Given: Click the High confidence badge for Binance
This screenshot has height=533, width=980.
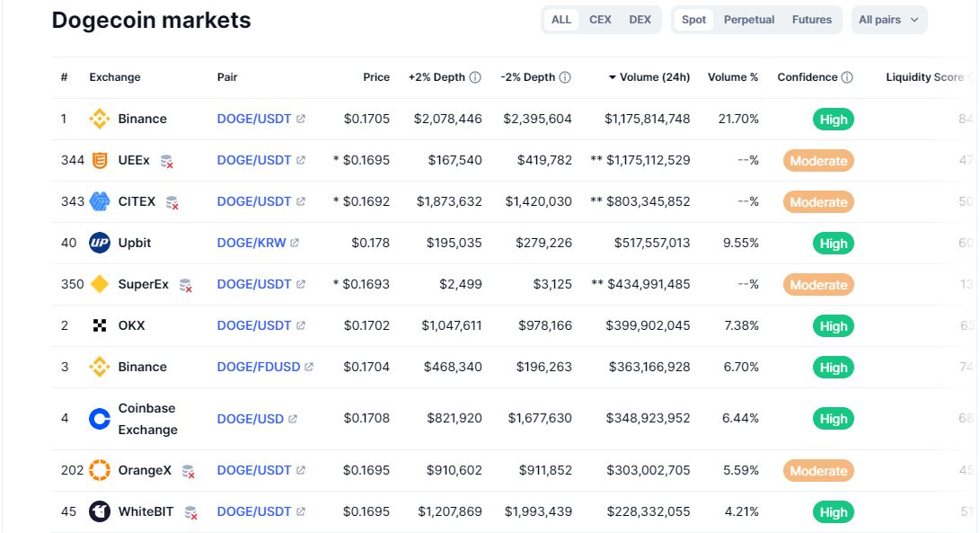Looking at the screenshot, I should coord(833,118).
